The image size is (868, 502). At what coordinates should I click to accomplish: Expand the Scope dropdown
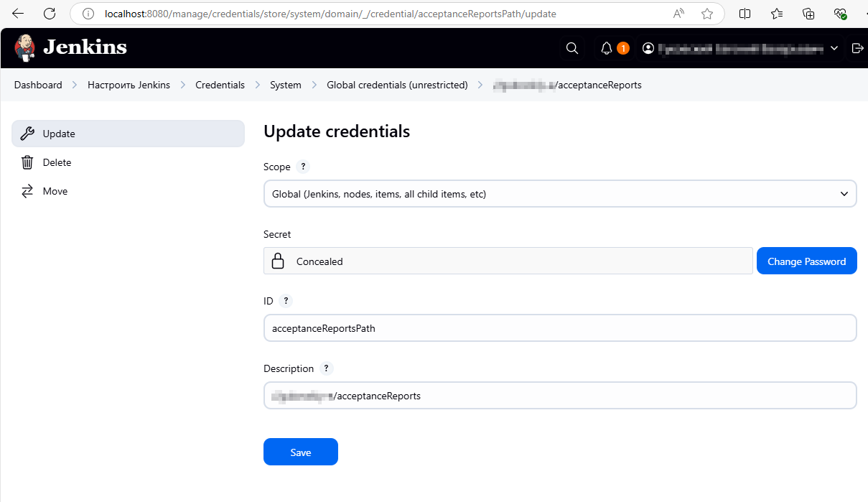point(560,194)
